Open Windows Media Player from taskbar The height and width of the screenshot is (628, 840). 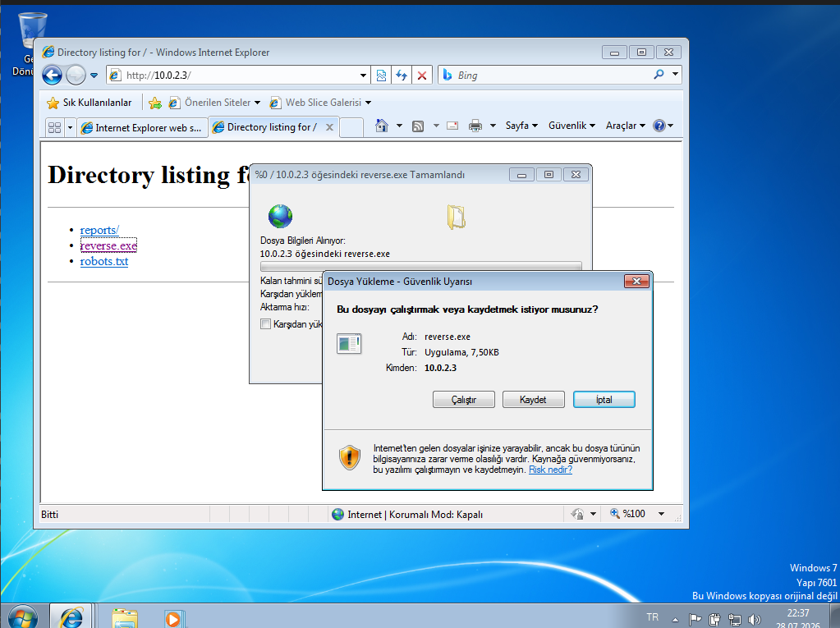click(173, 618)
